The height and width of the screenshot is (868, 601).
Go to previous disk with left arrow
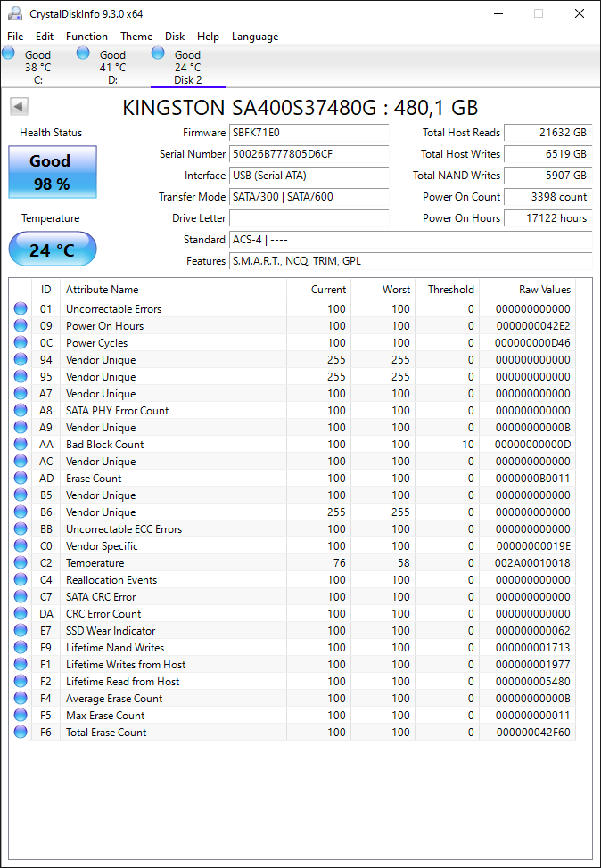(x=20, y=107)
